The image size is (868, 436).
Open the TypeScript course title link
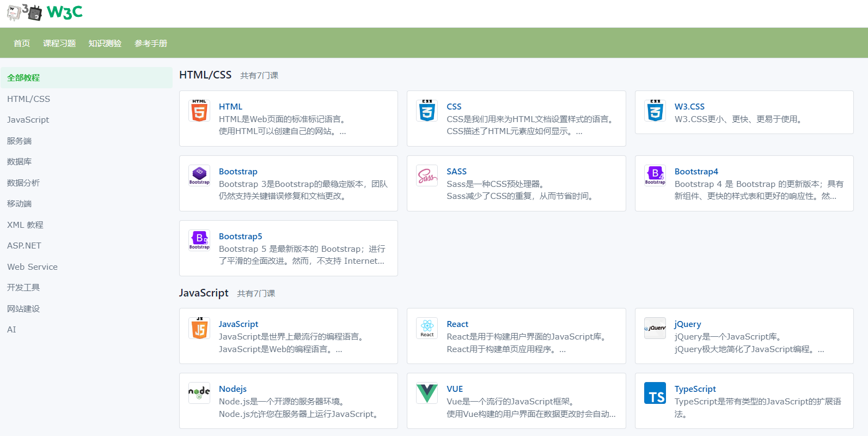[x=695, y=389]
